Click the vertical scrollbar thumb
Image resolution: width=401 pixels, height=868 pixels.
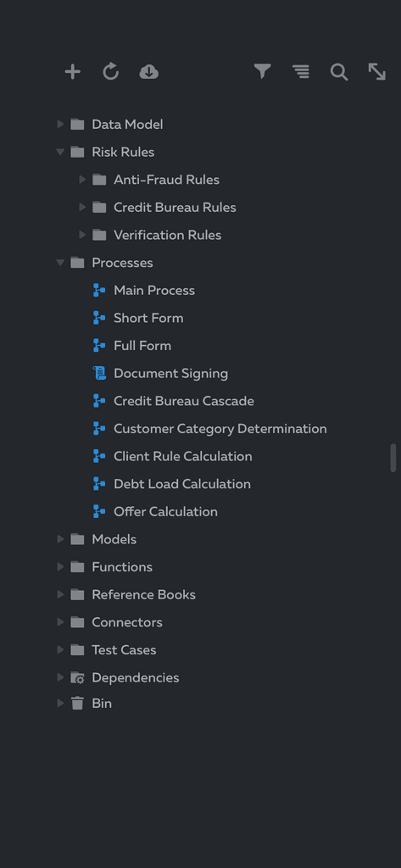(x=393, y=458)
